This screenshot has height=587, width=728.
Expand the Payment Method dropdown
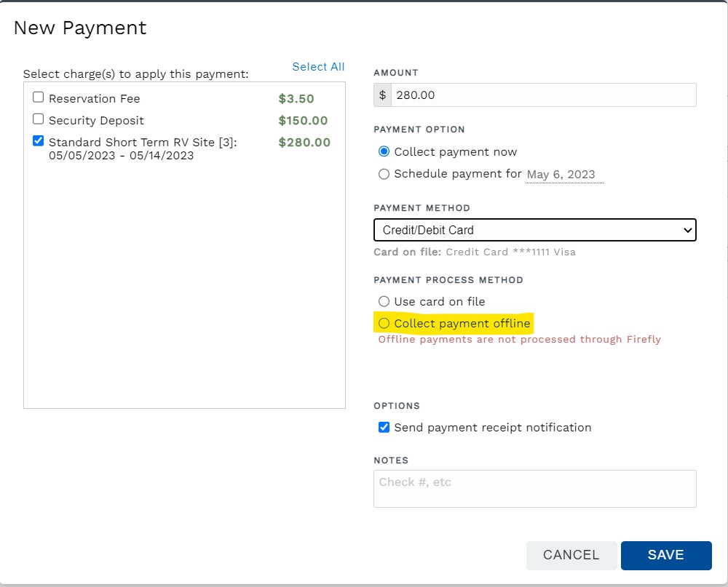click(x=535, y=229)
